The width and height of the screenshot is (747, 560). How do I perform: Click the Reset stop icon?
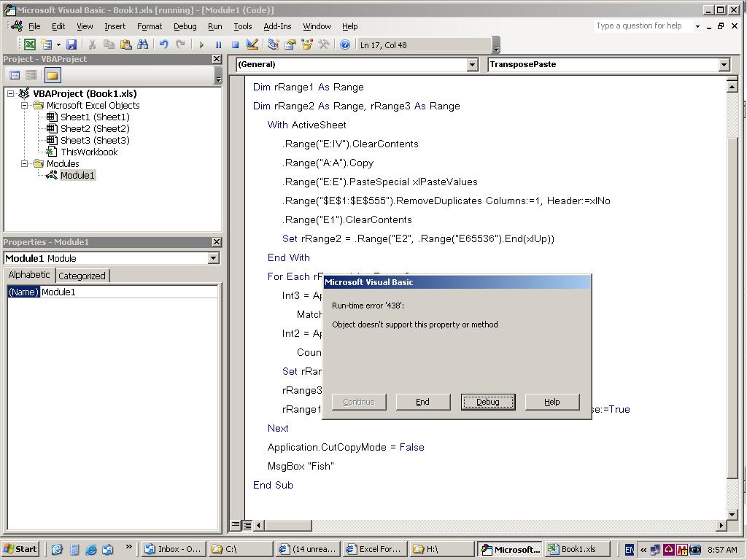tap(235, 44)
